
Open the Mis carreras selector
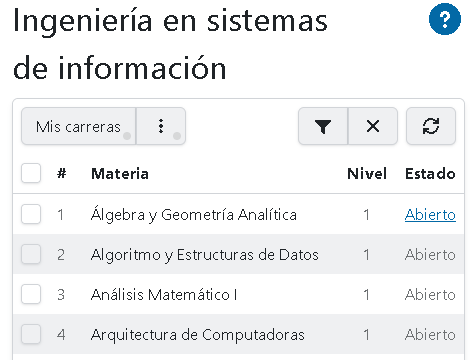[79, 126]
